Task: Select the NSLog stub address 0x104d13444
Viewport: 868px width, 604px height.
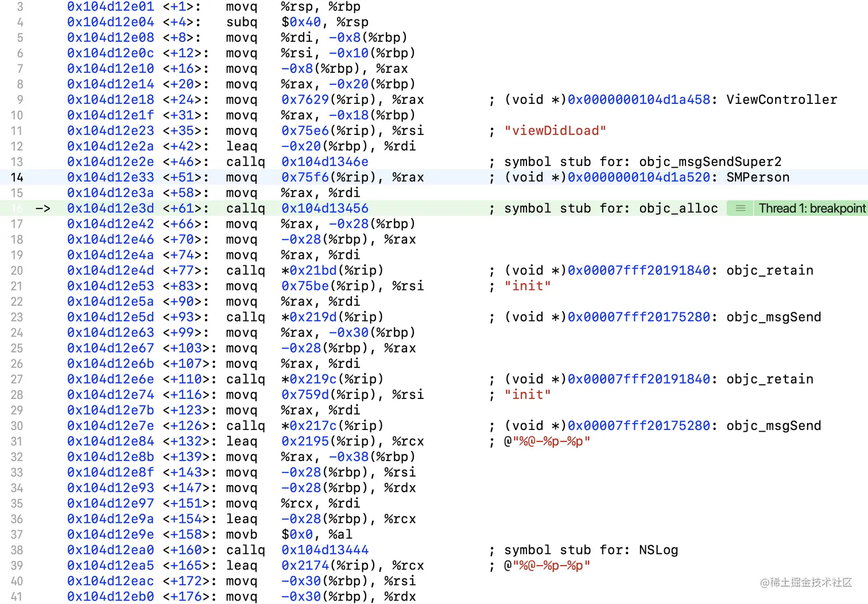Action: point(324,549)
